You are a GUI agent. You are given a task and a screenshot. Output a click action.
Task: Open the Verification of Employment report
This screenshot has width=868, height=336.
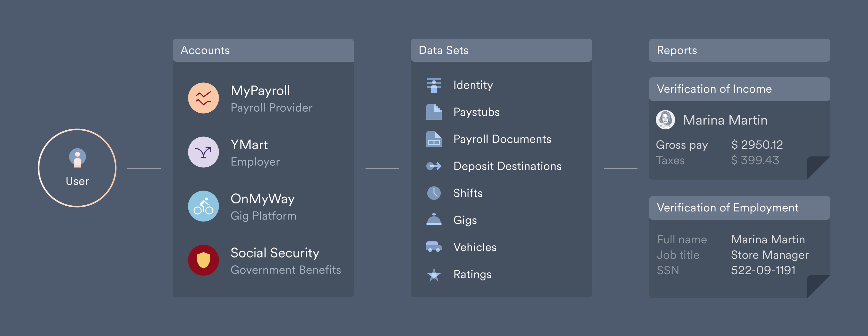point(740,208)
